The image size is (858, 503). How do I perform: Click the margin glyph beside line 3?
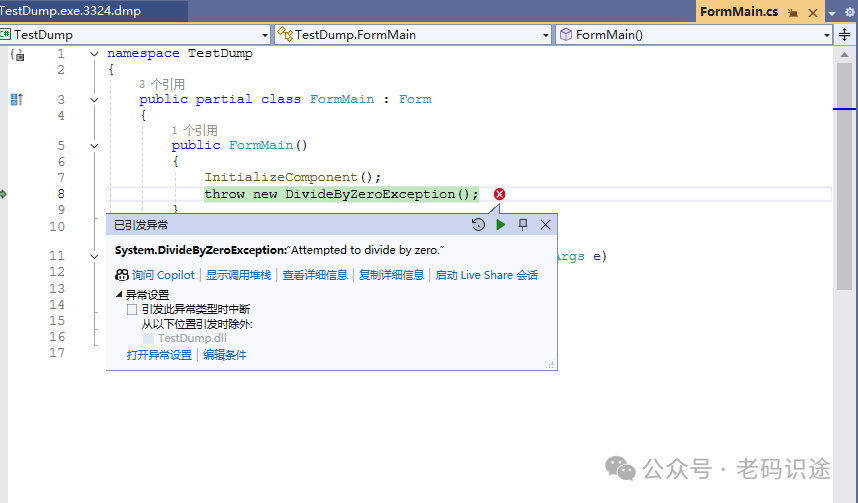click(x=16, y=99)
